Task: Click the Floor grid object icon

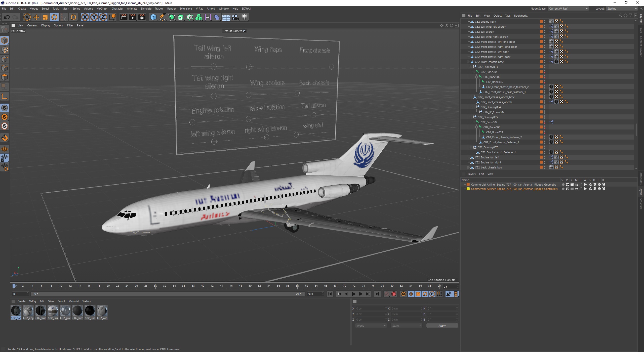Action: (226, 17)
